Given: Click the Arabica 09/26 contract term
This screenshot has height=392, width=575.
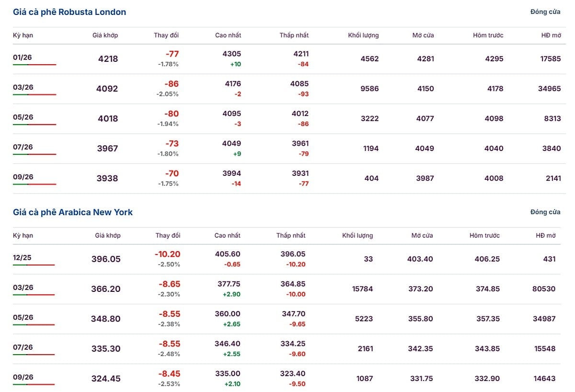Looking at the screenshot, I should (23, 377).
